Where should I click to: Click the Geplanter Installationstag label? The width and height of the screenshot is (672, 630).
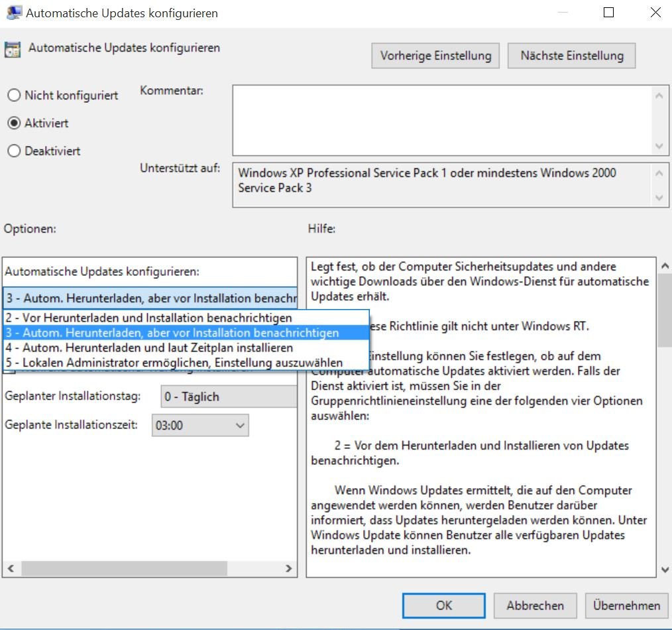pyautogui.click(x=72, y=396)
